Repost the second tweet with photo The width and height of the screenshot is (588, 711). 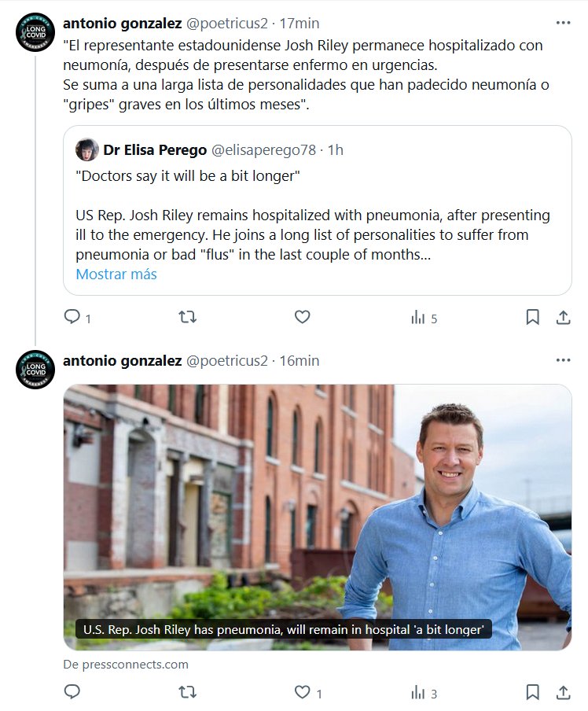(188, 692)
